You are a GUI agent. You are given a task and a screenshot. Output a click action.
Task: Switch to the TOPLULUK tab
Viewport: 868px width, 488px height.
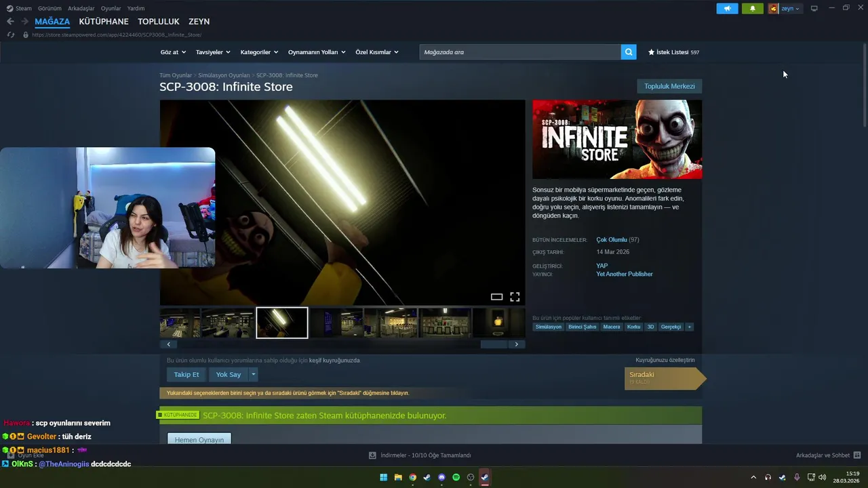(x=159, y=22)
